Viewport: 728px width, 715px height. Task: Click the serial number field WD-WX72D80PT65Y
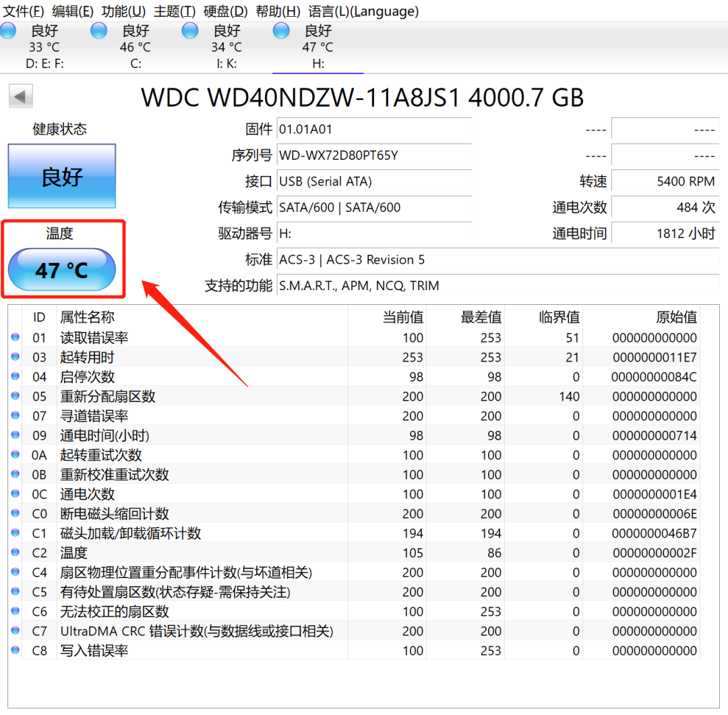(374, 154)
